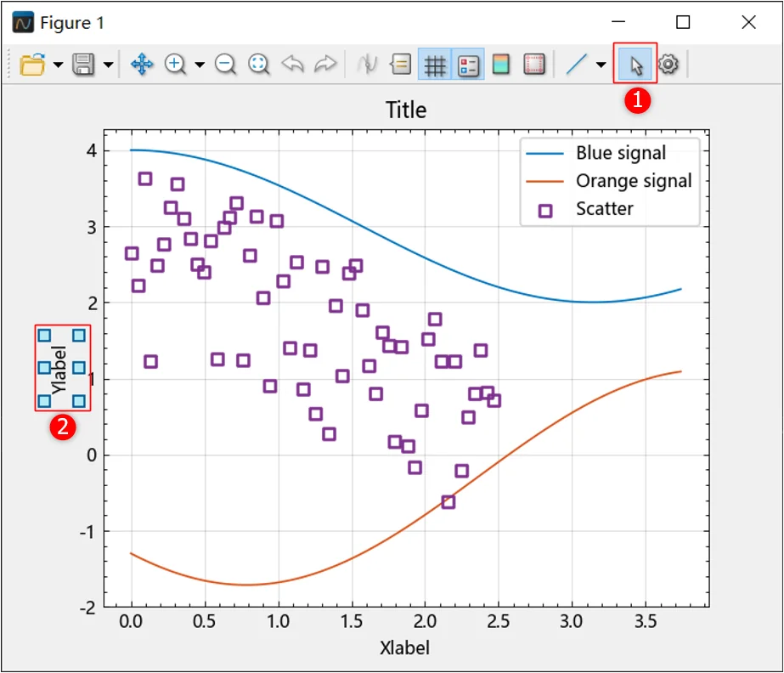Expand the zoom in options dropdown arrow

[200, 65]
